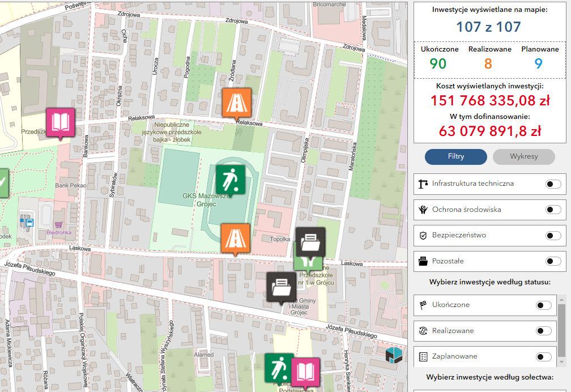Open the Wykresy tab
This screenshot has width=571, height=392.
tap(523, 157)
